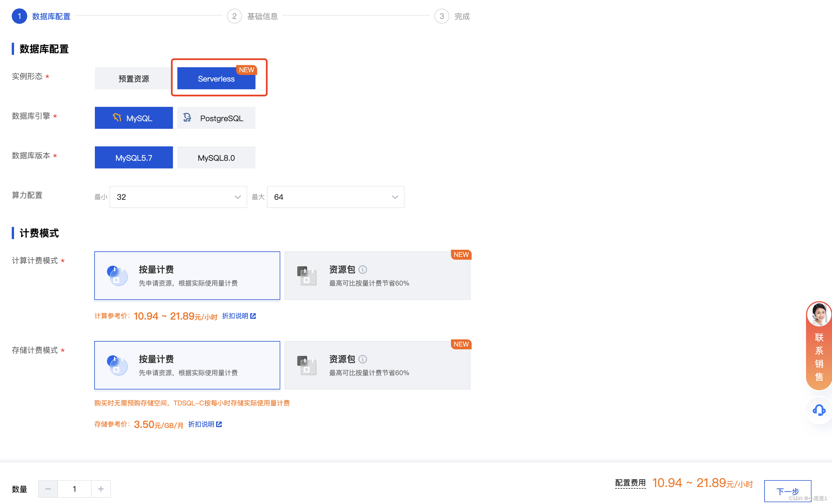Go to step 2 基础信息

point(253,16)
